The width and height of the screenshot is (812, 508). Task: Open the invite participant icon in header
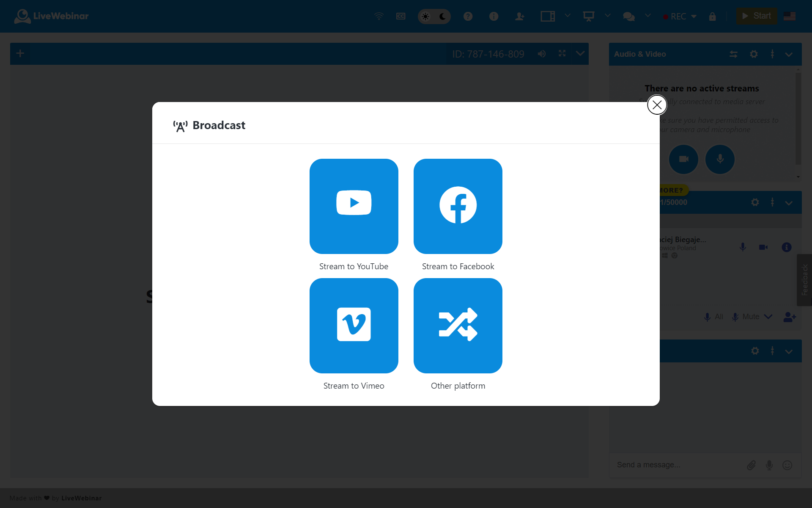coord(519,17)
